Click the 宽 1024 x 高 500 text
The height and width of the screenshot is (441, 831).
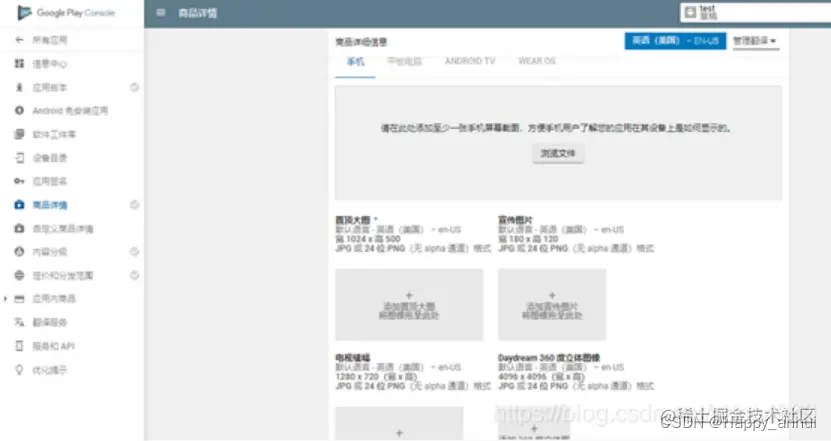(x=368, y=239)
